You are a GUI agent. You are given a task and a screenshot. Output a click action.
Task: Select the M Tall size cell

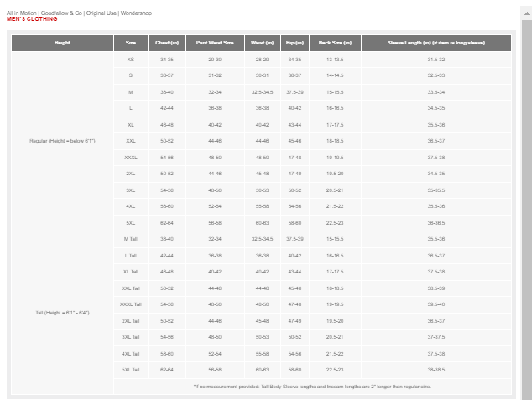pos(131,239)
